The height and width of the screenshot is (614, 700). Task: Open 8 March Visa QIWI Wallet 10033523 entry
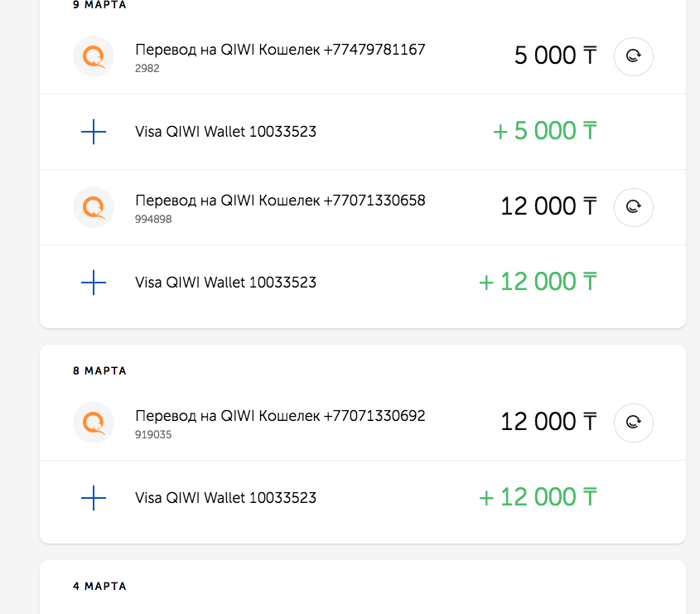point(363,498)
